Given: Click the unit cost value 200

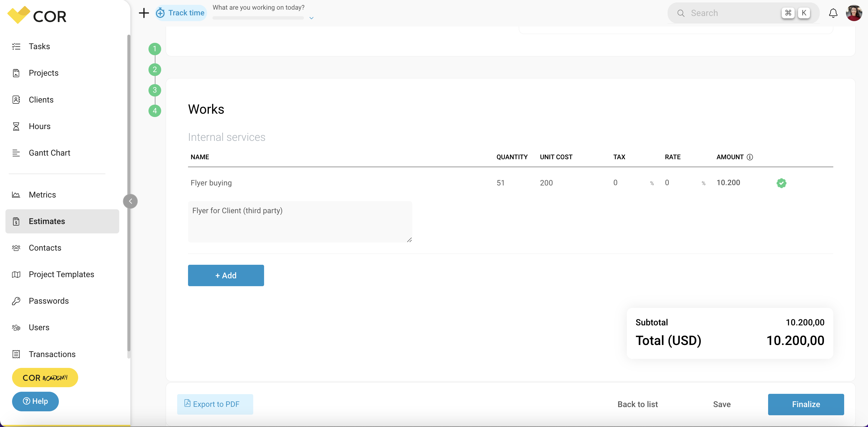Looking at the screenshot, I should (546, 183).
